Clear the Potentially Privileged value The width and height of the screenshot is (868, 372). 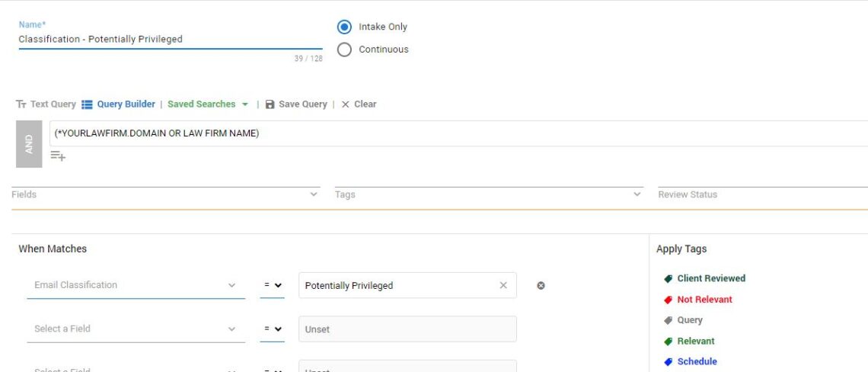point(503,286)
